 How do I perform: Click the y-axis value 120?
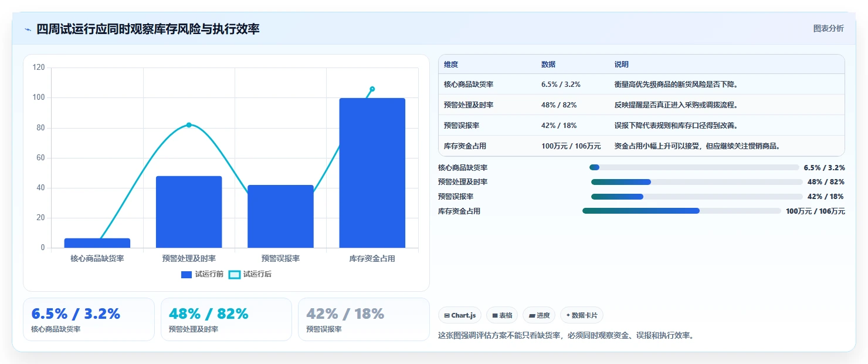pyautogui.click(x=39, y=68)
